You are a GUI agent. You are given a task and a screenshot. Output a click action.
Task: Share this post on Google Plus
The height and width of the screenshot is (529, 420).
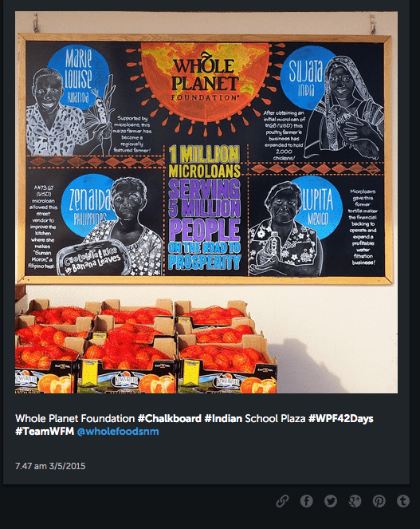pyautogui.click(x=355, y=501)
